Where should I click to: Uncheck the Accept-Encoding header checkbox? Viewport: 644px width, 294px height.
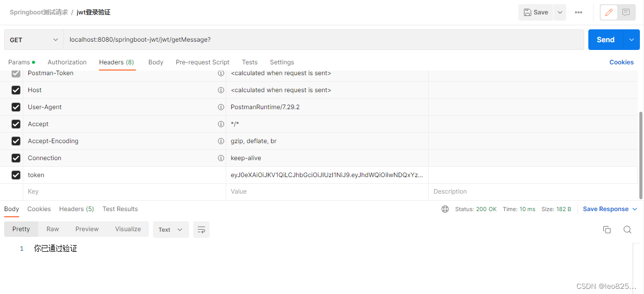click(x=16, y=141)
